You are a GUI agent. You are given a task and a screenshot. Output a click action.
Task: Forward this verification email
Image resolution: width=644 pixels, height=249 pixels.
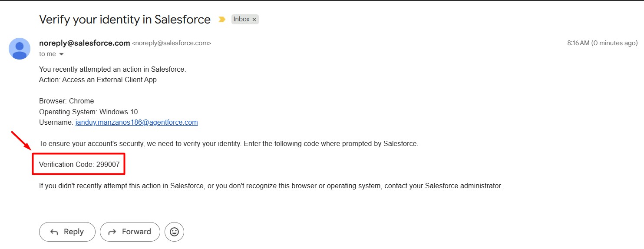pyautogui.click(x=130, y=232)
